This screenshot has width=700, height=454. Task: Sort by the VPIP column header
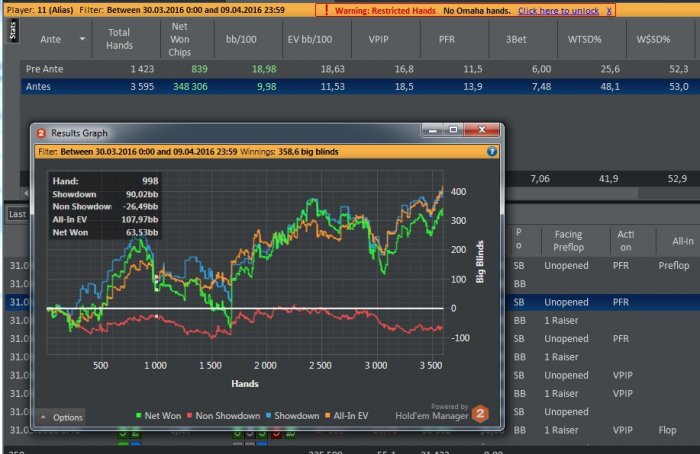(378, 39)
